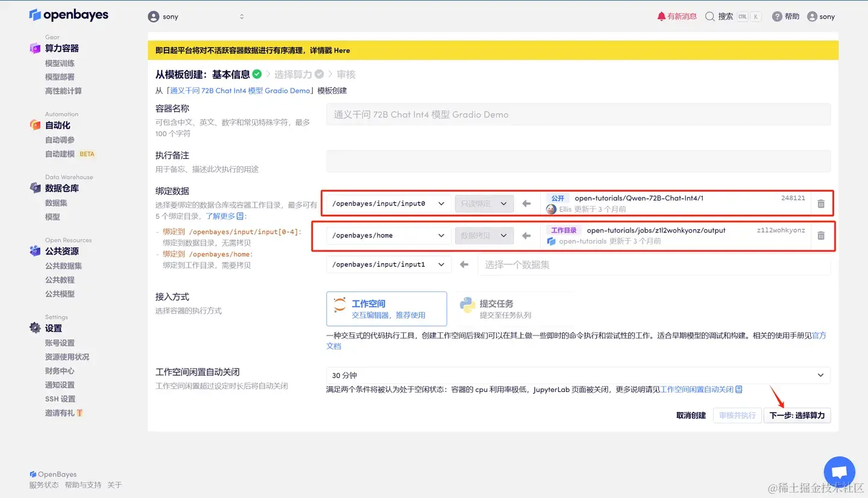Click the sony avatar icon at top right
Viewport: 868px width, 498px height.
(x=812, y=16)
